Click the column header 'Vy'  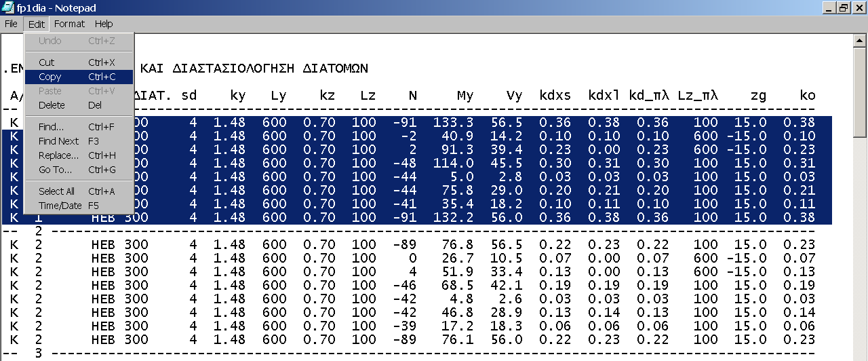(x=515, y=96)
